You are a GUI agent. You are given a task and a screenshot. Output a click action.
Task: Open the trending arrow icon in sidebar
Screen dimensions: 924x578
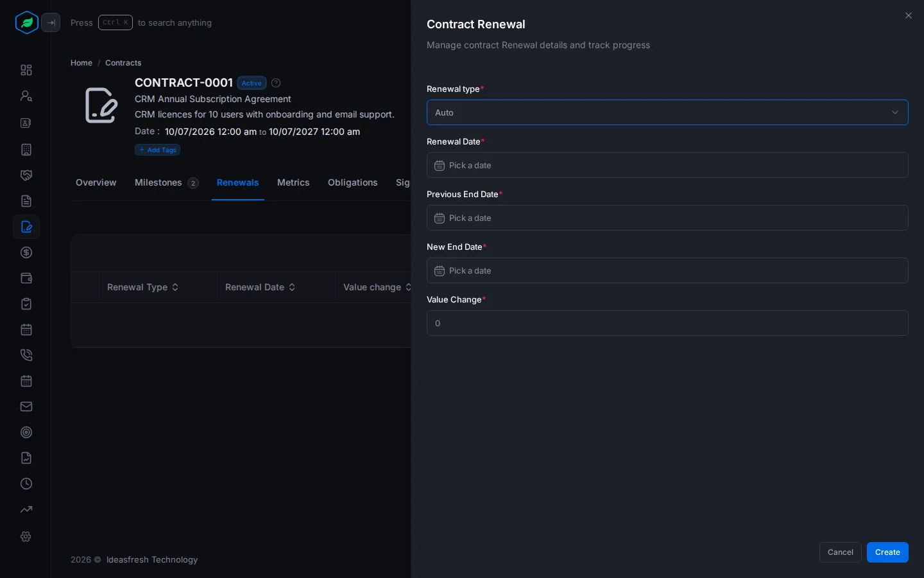click(x=26, y=509)
